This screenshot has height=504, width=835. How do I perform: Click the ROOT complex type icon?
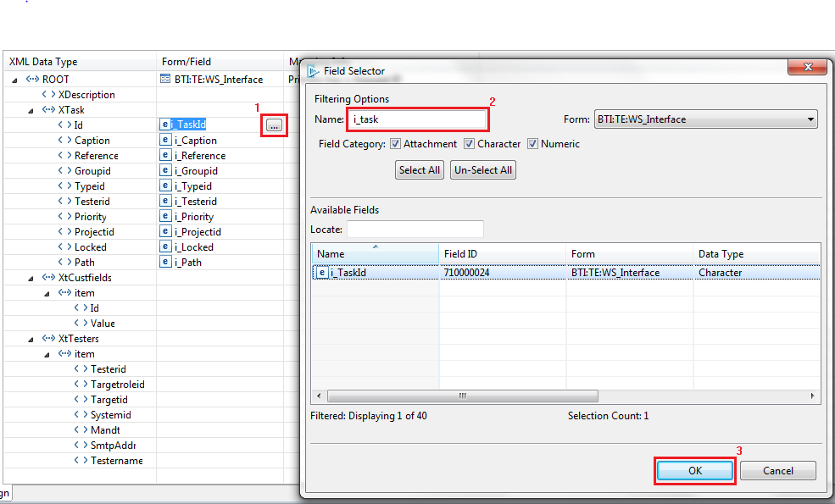pos(32,80)
